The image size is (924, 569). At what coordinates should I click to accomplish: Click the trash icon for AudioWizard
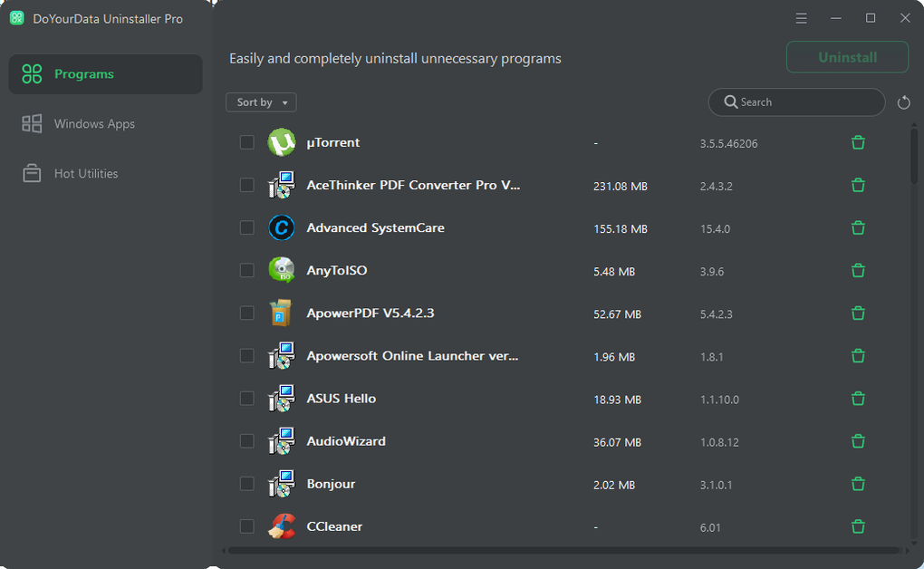858,441
